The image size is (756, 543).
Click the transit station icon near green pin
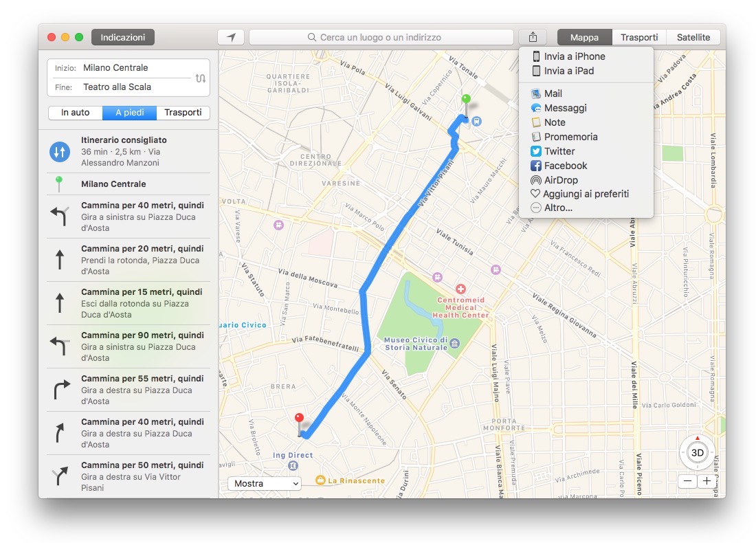(476, 122)
